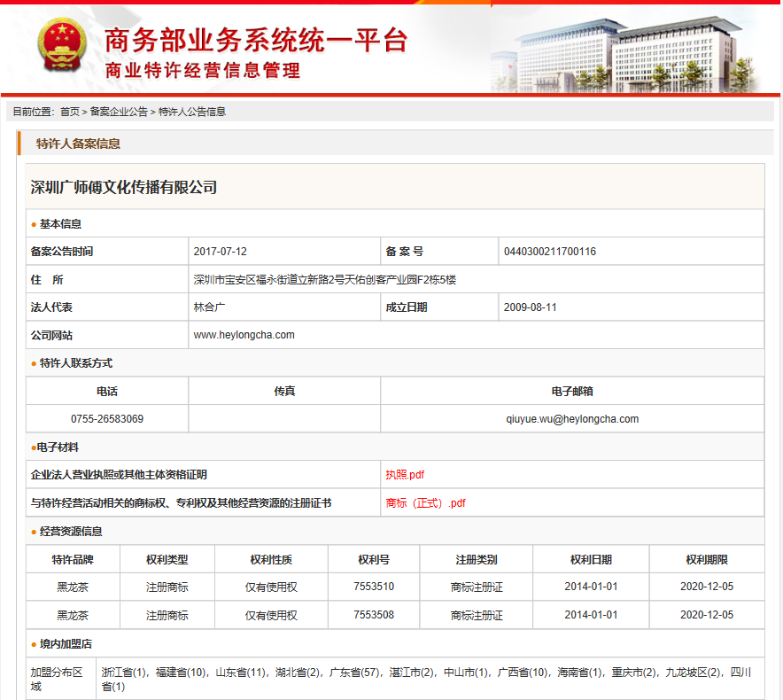This screenshot has height=700, width=783.
Task: Click the 电子邮箱 column header
Action: [x=572, y=392]
